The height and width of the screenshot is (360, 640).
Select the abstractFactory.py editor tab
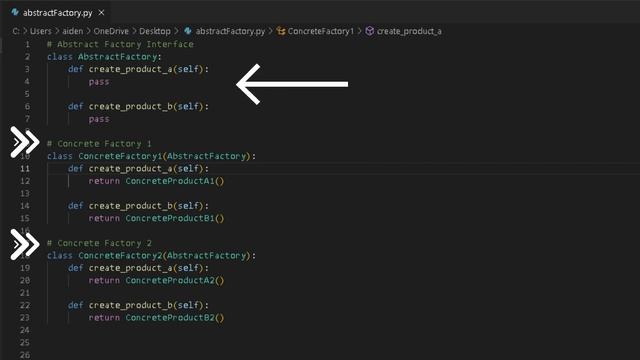coord(57,13)
